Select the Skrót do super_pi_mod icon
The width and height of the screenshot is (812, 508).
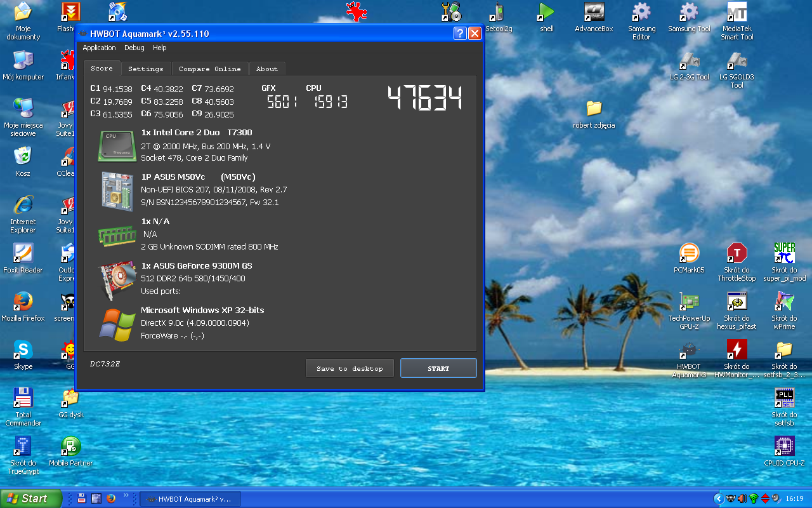(x=784, y=262)
